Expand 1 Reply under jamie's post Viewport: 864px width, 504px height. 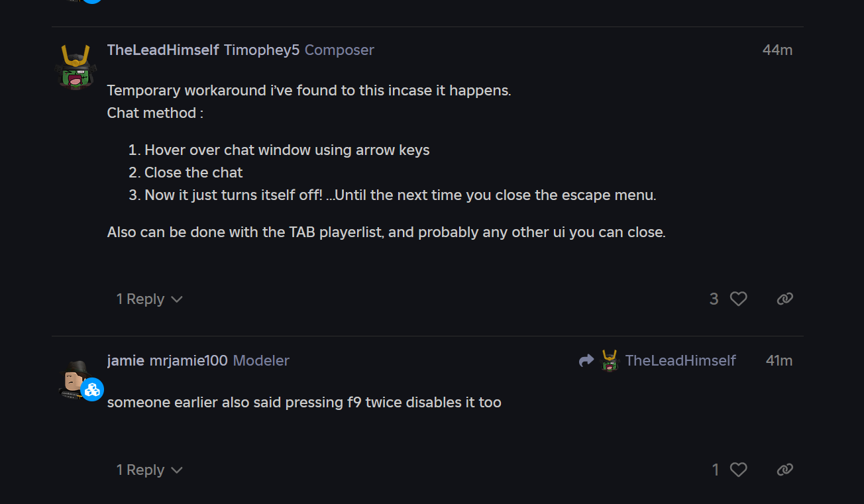point(140,470)
